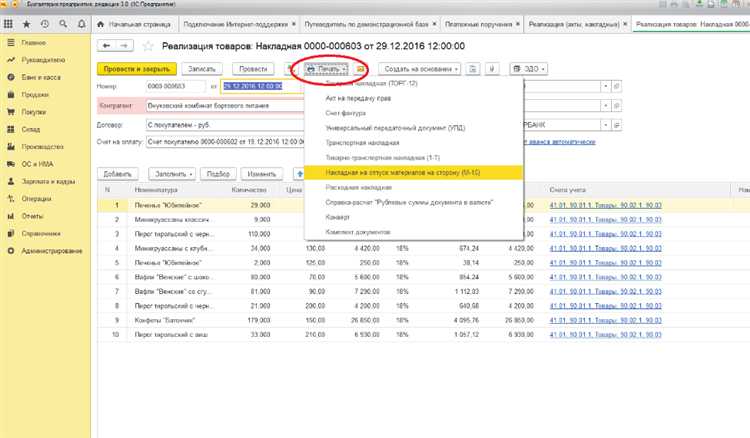Viewport: 750px width, 438px height.
Task: Click the Контрагент input field
Action: [225, 106]
